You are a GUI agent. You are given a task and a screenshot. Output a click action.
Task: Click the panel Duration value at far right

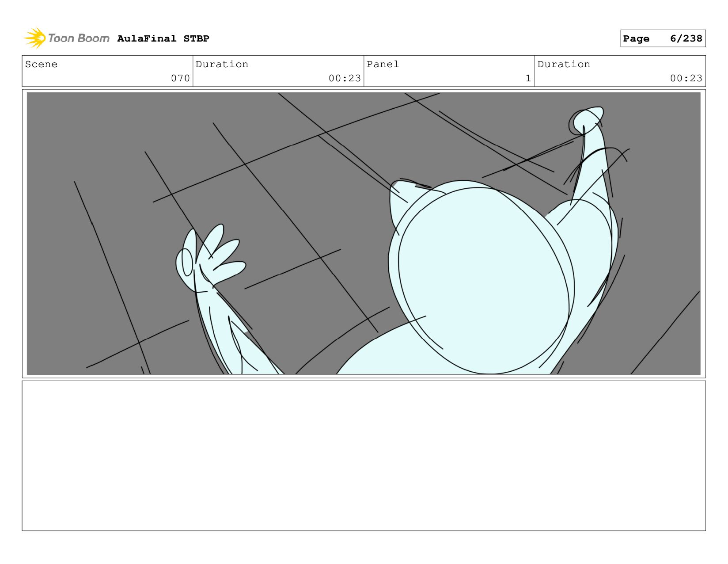click(x=686, y=78)
